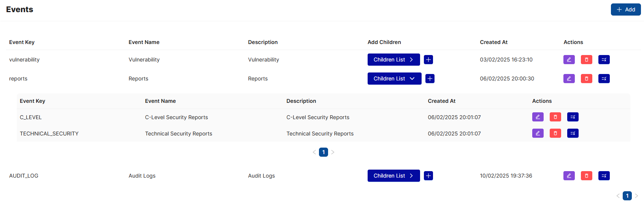Click the Created At column header in main table
Screen dimensions: 644x203
point(493,42)
